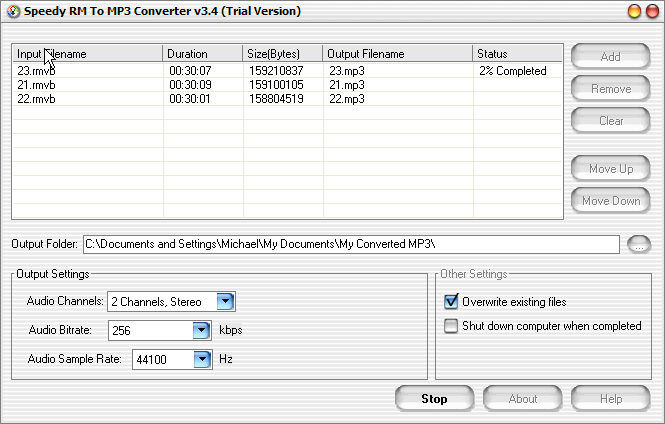Click the Status column header
The width and height of the screenshot is (665, 424).
click(x=517, y=54)
